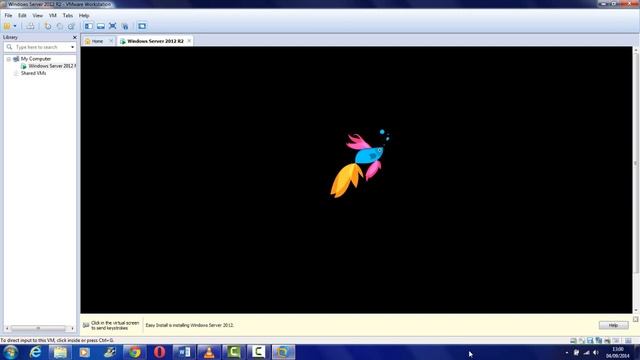This screenshot has height=360, width=640.
Task: Click the library search field
Action: point(40,47)
